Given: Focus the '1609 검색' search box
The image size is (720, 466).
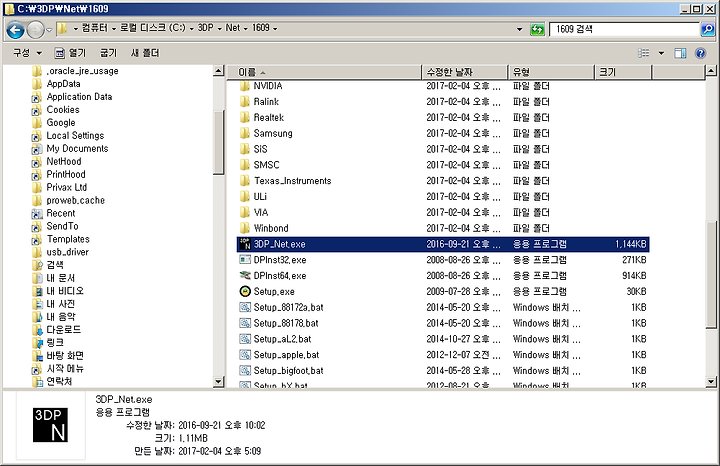Looking at the screenshot, I should tap(624, 29).
